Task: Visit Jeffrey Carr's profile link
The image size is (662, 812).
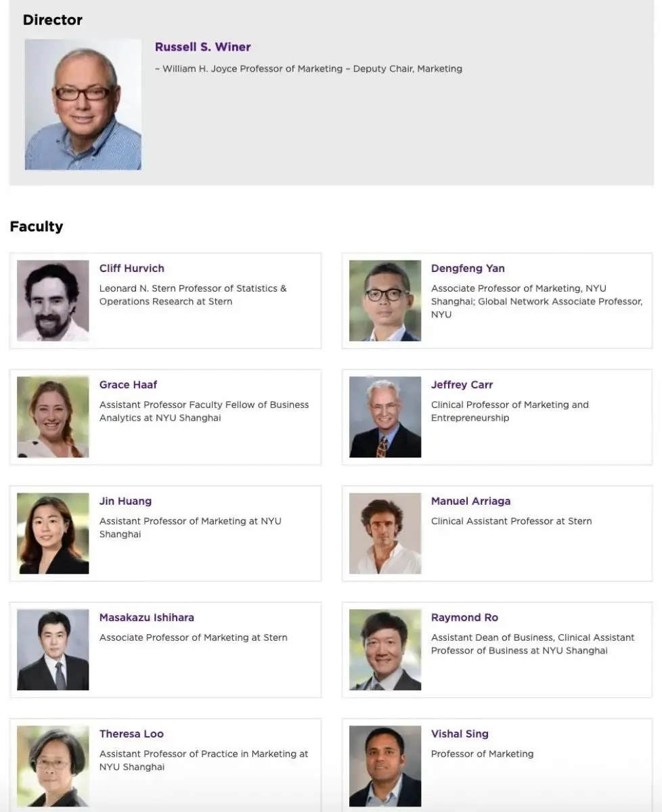Action: pyautogui.click(x=462, y=385)
